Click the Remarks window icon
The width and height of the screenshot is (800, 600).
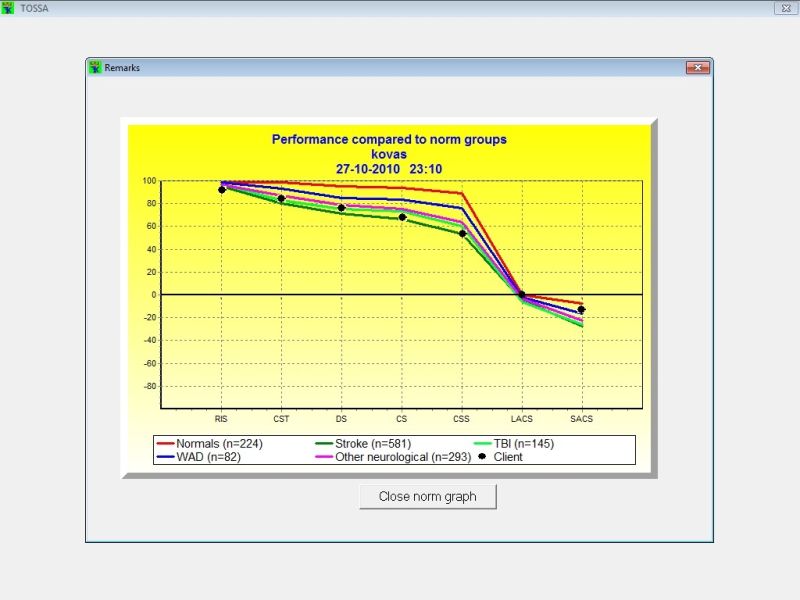pos(97,66)
